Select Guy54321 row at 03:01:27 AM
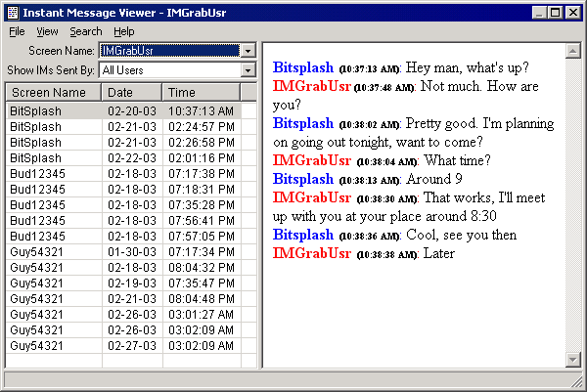The width and height of the screenshot is (587, 392). [123, 315]
